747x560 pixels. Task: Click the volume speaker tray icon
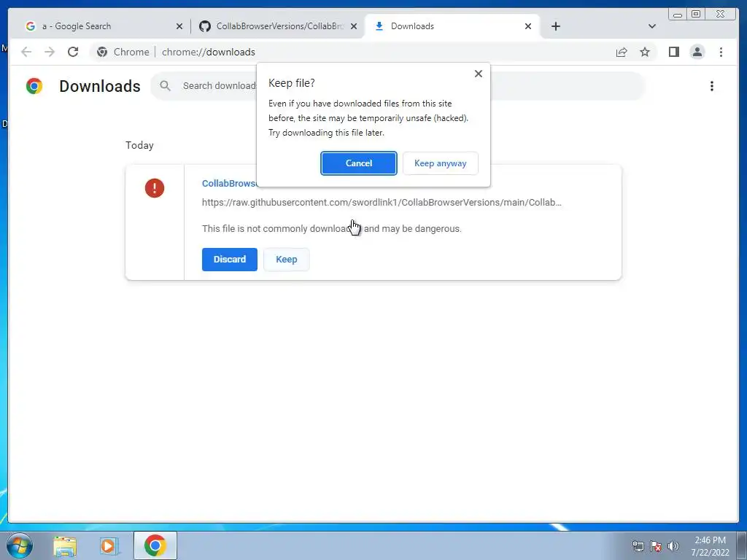pos(673,546)
